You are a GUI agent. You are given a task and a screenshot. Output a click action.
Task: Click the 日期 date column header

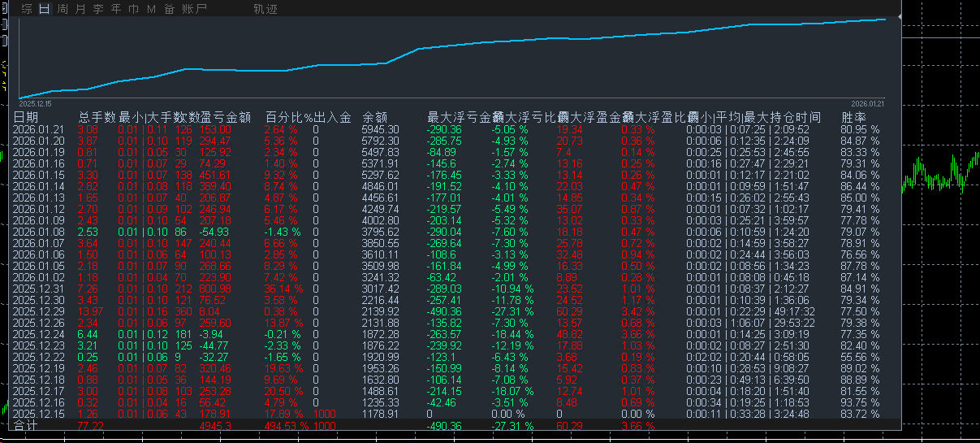[26, 118]
